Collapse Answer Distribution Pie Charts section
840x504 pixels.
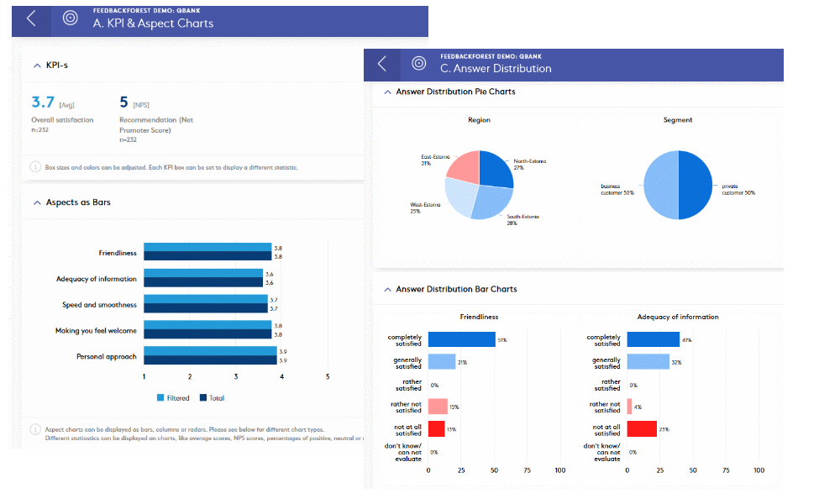click(x=386, y=92)
